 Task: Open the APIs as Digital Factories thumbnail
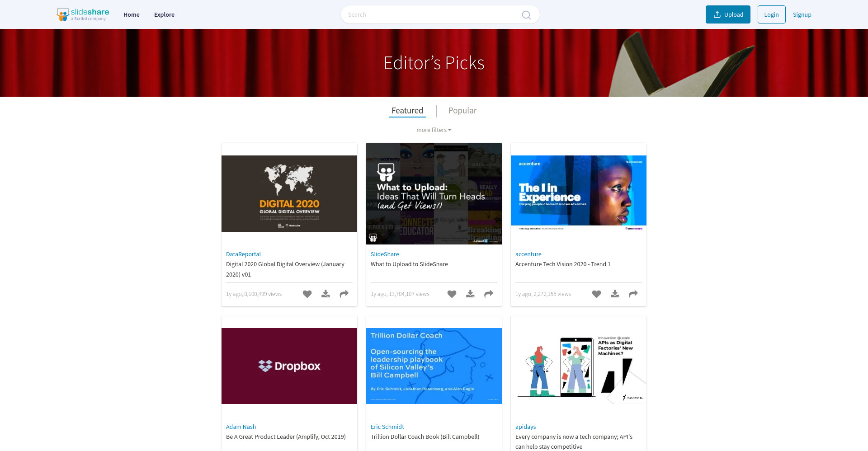tap(579, 366)
